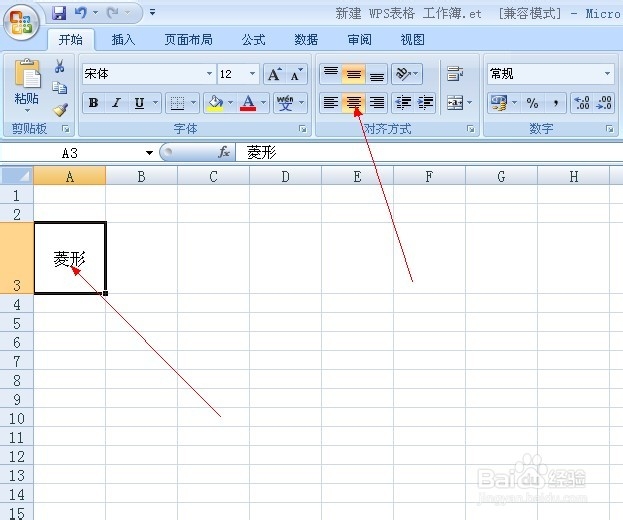Toggle align text right
The image size is (623, 520).
[377, 103]
